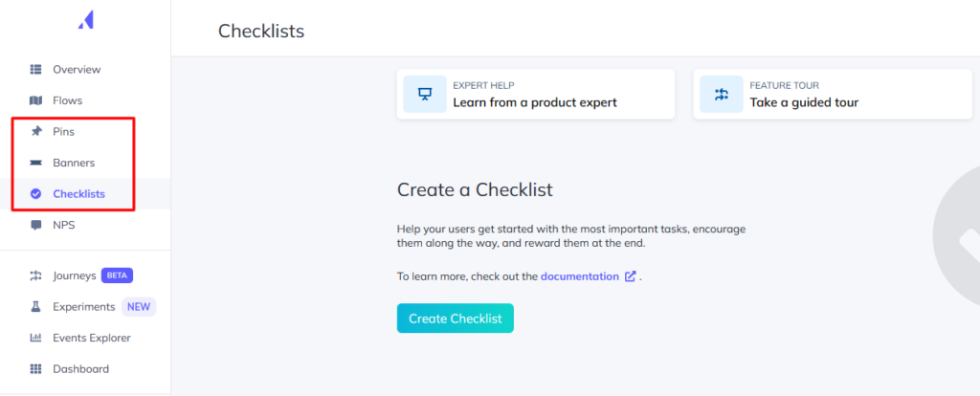Click the external link icon beside documentation
The width and height of the screenshot is (980, 396).
pos(630,276)
